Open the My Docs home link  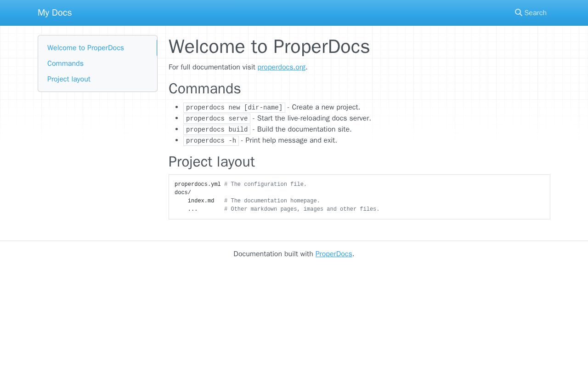[x=55, y=12]
